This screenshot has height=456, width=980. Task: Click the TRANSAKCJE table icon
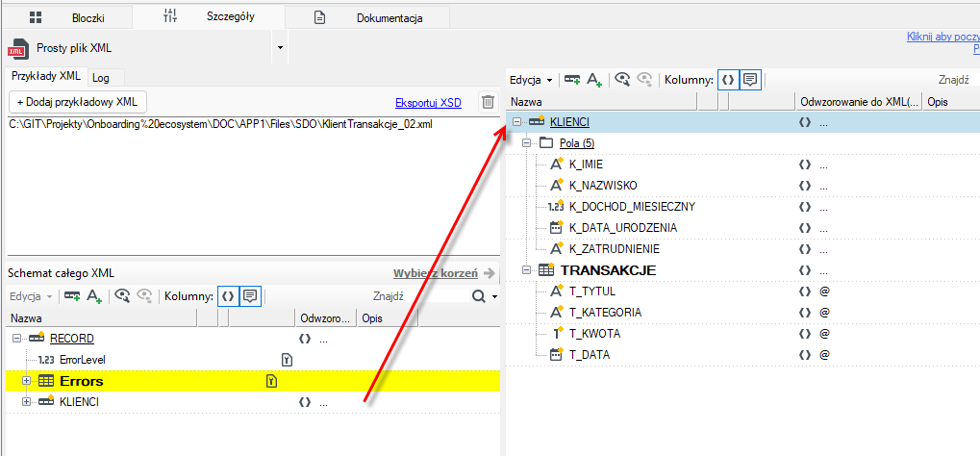tap(546, 271)
